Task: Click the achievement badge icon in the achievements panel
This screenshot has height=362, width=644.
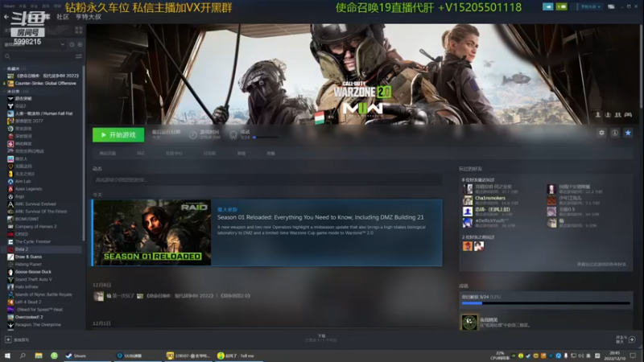Action: (469, 323)
